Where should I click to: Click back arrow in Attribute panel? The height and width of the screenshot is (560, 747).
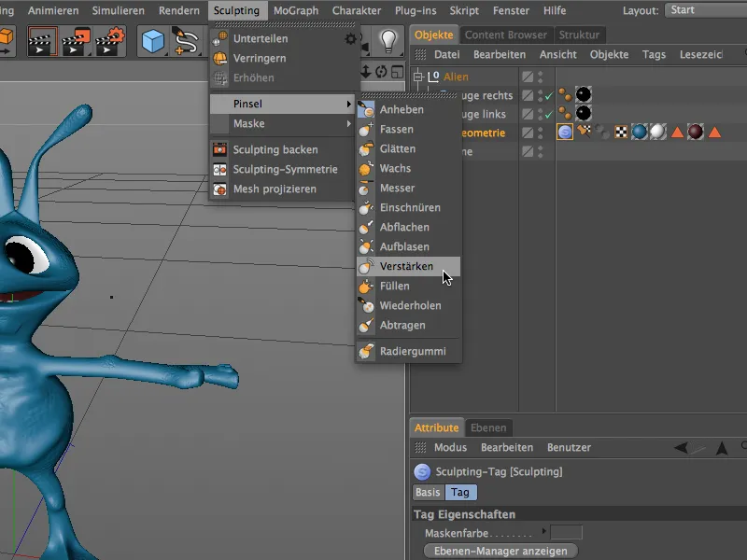tap(682, 448)
